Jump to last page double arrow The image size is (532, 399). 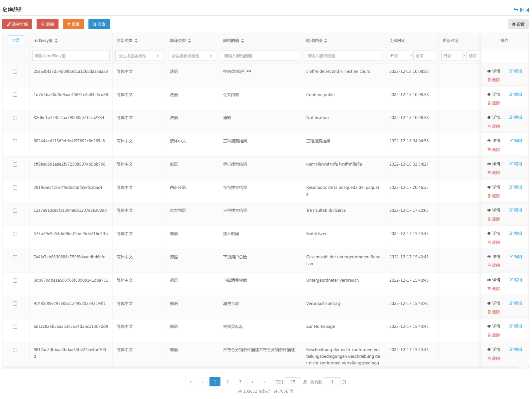click(265, 382)
